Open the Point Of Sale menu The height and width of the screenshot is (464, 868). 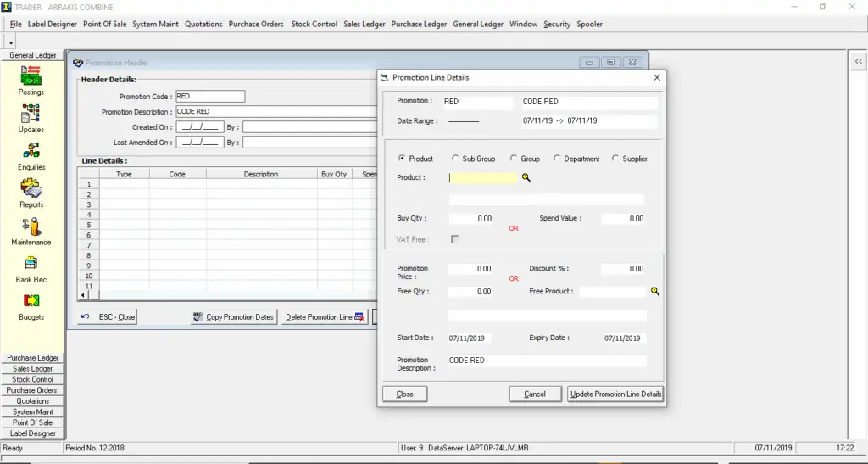tap(104, 25)
